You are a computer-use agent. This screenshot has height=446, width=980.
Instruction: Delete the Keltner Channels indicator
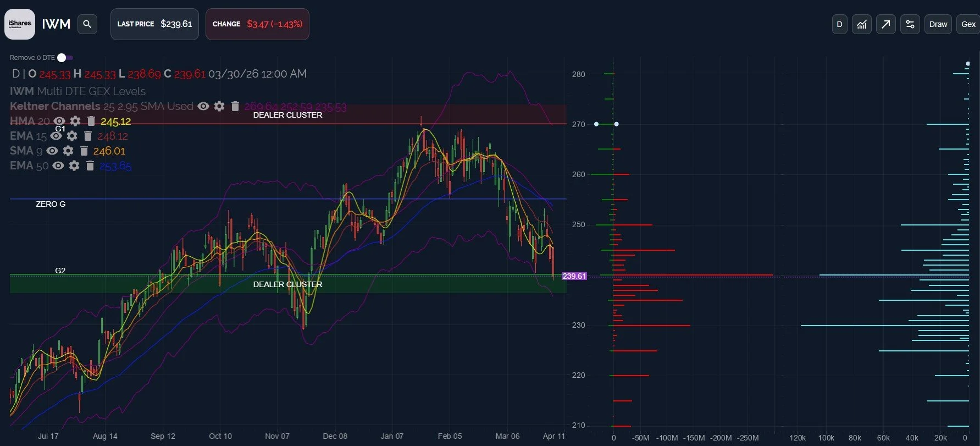click(x=235, y=106)
